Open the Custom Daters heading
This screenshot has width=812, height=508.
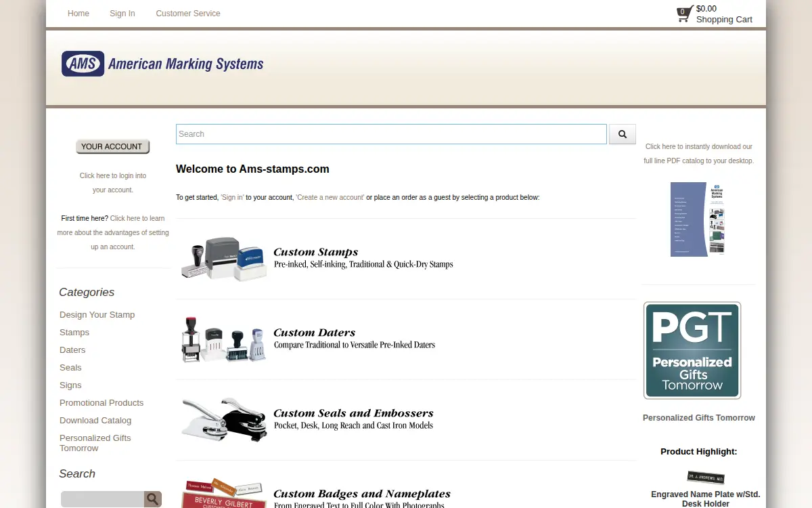click(315, 333)
